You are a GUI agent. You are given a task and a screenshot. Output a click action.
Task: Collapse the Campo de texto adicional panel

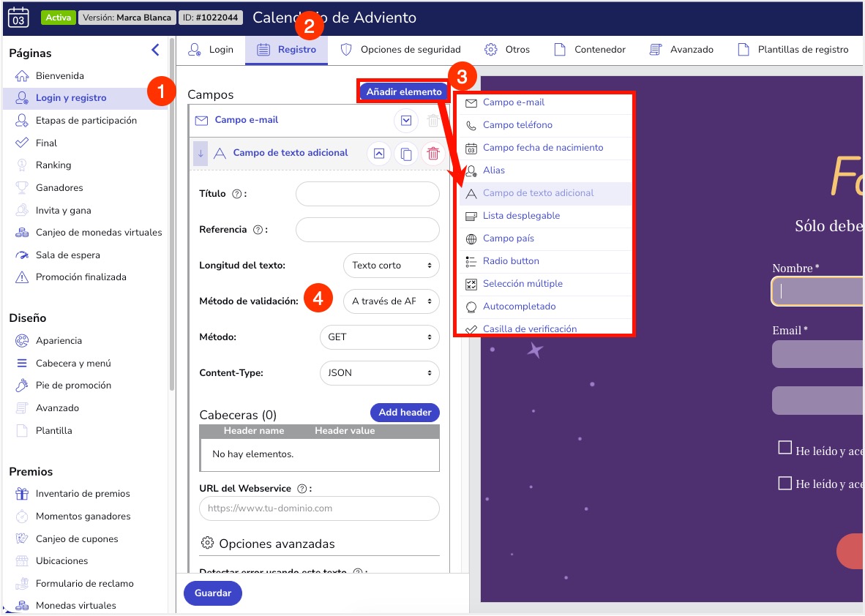tap(379, 154)
